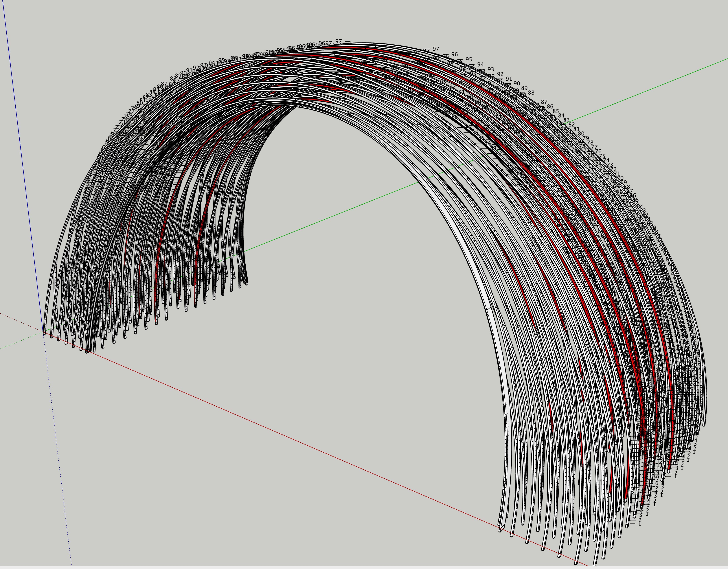Viewport: 728px width, 569px height.
Task: Click the bottommost "2" label above the final "1"
Action: tap(640, 520)
